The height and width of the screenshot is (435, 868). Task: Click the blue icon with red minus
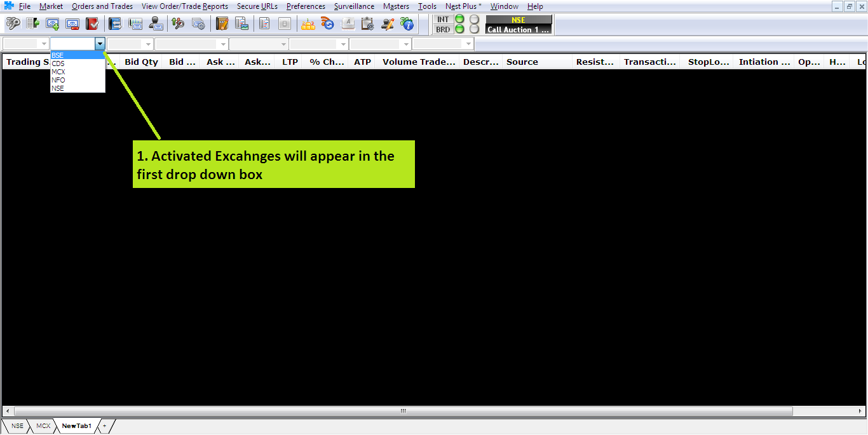pyautogui.click(x=72, y=24)
